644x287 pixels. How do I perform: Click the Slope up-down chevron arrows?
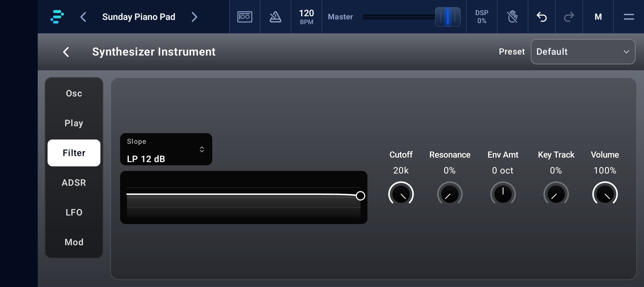point(202,149)
